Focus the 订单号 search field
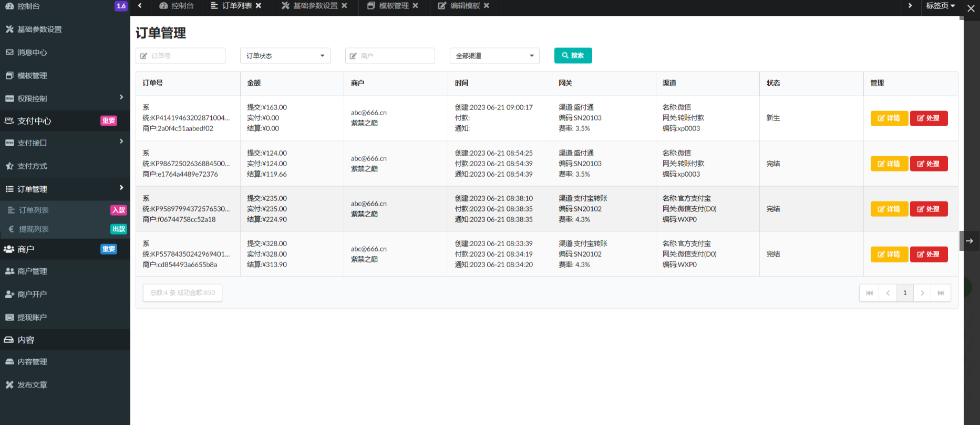The width and height of the screenshot is (980, 425). (x=180, y=56)
